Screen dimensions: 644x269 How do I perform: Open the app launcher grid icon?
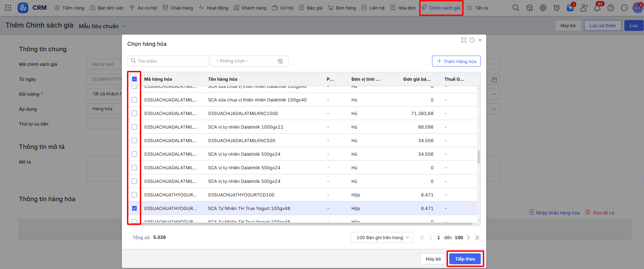(8, 8)
